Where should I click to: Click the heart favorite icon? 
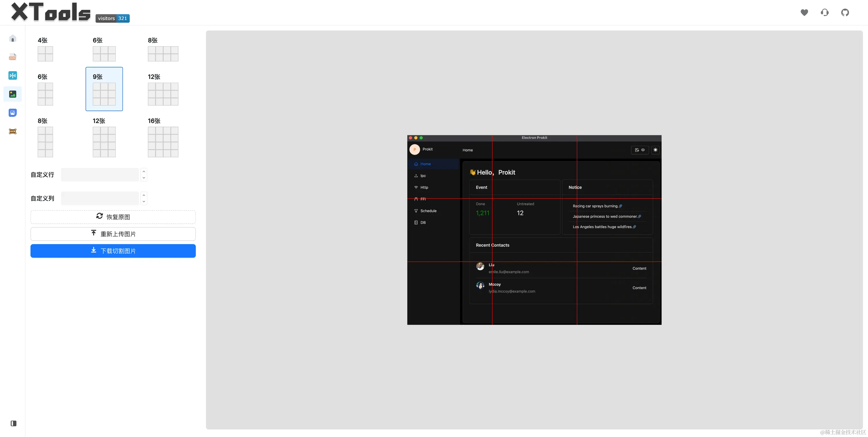point(804,12)
